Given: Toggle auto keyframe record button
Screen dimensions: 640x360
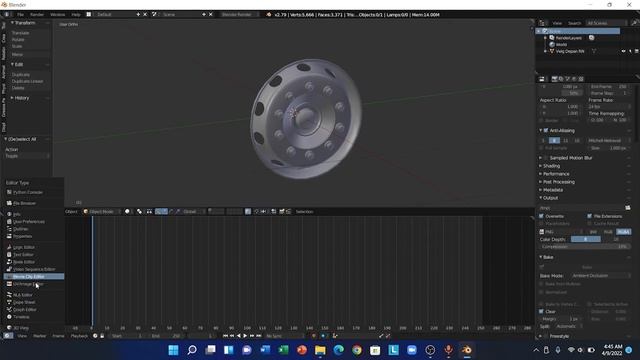Looking at the screenshot, I should [x=314, y=336].
